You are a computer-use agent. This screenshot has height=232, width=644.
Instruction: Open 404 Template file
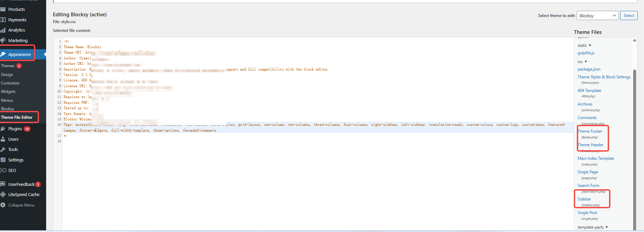point(589,91)
